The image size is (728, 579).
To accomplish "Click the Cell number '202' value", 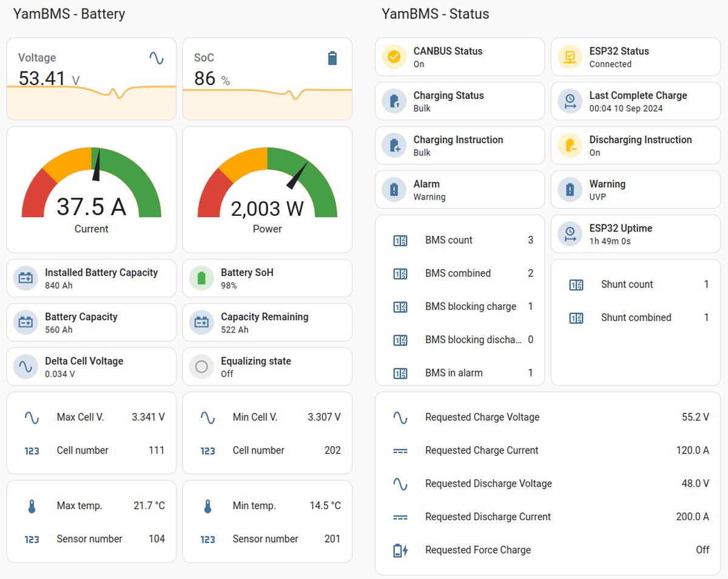I will [332, 450].
